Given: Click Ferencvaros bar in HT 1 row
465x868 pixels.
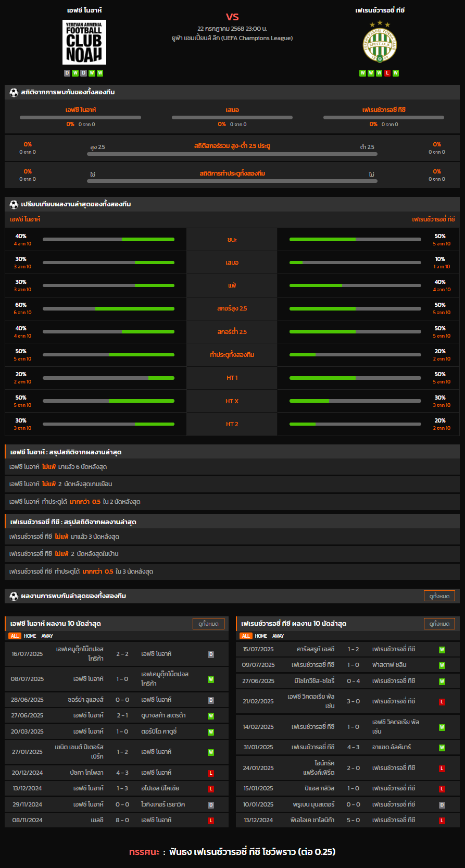Looking at the screenshot, I should pos(355,378).
